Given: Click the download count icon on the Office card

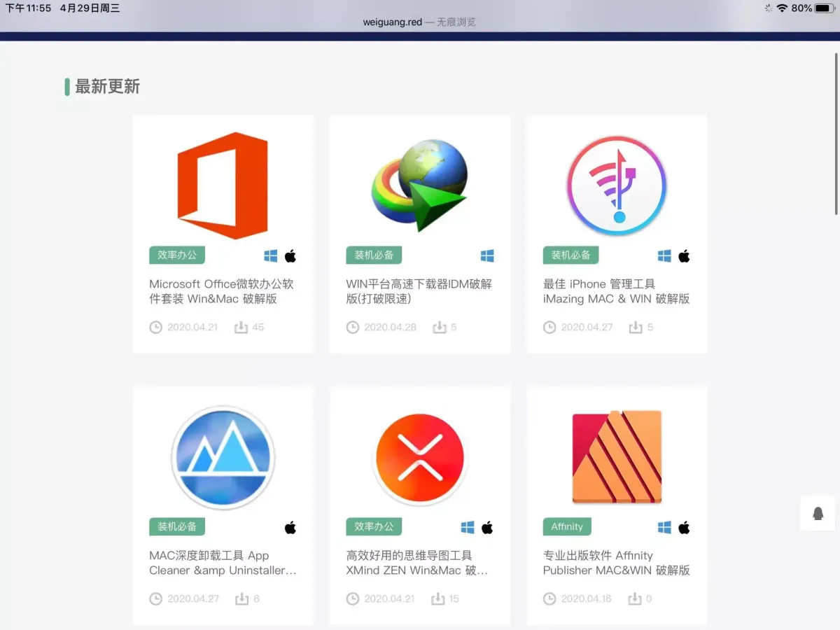Looking at the screenshot, I should 241,327.
